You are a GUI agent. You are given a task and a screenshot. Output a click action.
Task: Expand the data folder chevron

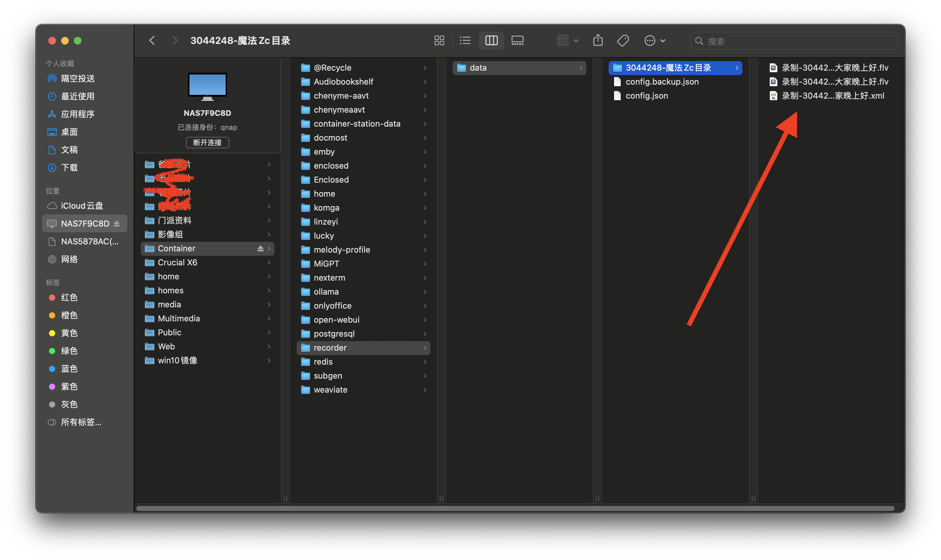(581, 67)
